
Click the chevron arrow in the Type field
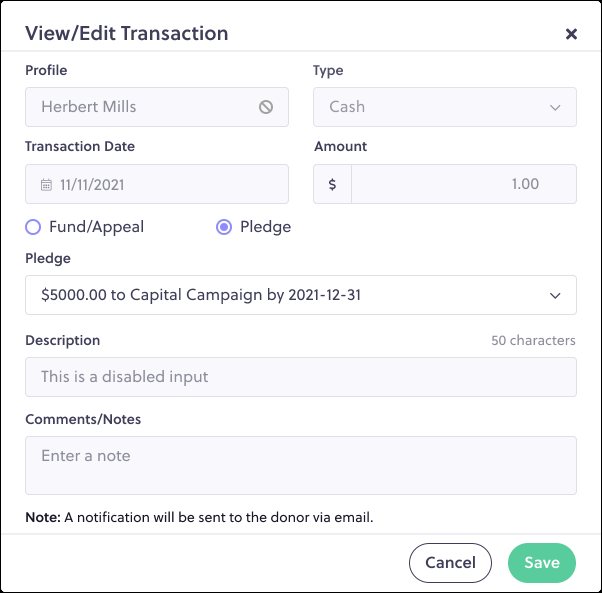pyautogui.click(x=555, y=107)
